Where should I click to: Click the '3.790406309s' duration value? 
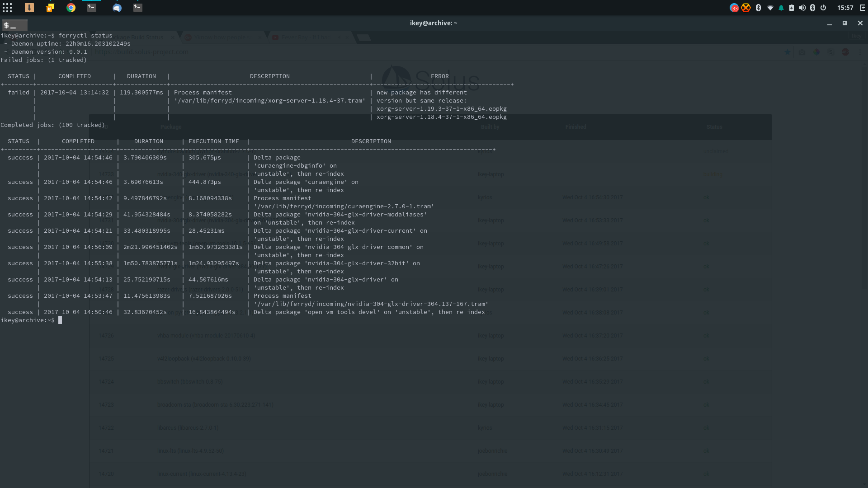click(145, 158)
